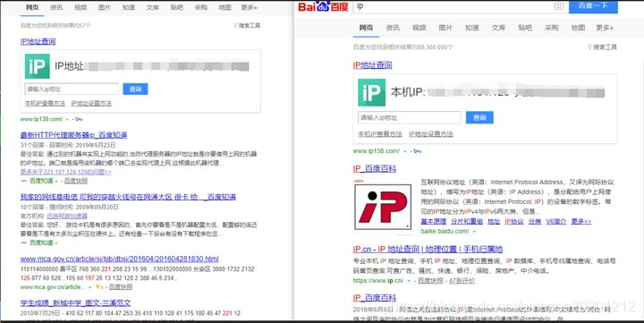Click green iP icon beside IP地址 in left window
The width and height of the screenshot is (644, 323).
[x=38, y=66]
